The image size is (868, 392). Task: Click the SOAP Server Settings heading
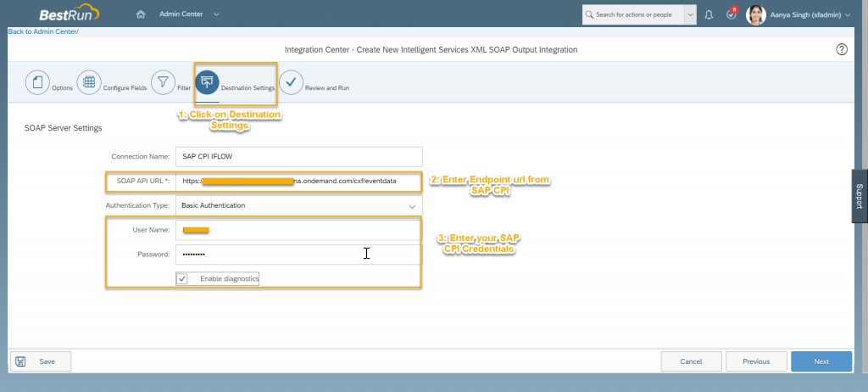click(63, 128)
